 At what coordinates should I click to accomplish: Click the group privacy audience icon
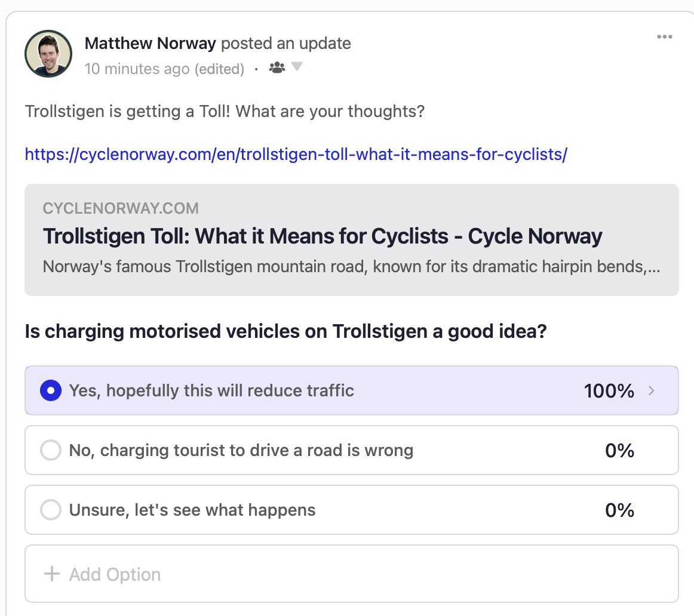[x=277, y=67]
